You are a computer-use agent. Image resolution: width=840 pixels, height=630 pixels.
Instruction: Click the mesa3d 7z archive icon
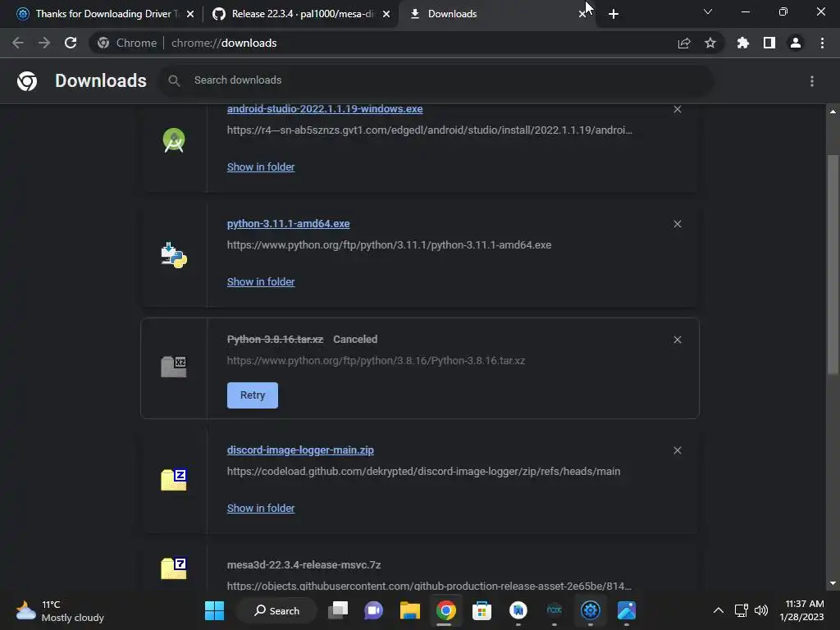point(174,568)
